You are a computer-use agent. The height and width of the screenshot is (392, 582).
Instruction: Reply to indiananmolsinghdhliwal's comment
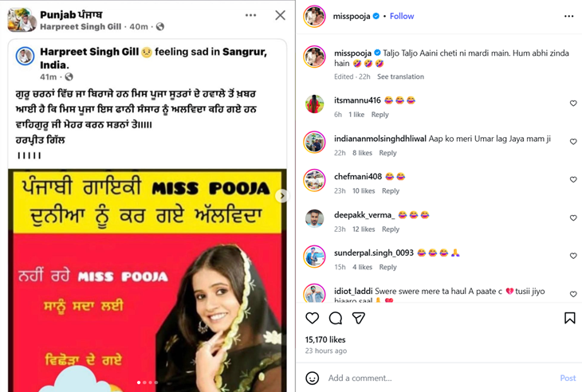click(x=387, y=153)
